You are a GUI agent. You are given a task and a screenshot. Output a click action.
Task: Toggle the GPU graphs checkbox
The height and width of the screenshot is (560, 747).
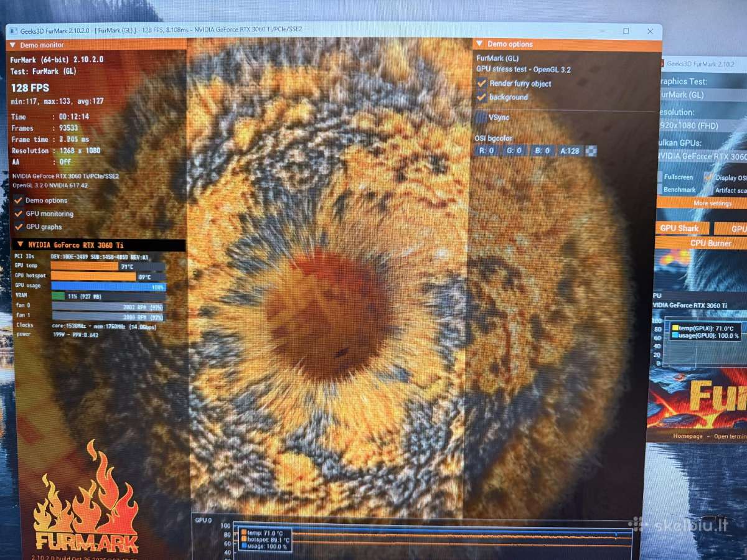[x=18, y=226]
